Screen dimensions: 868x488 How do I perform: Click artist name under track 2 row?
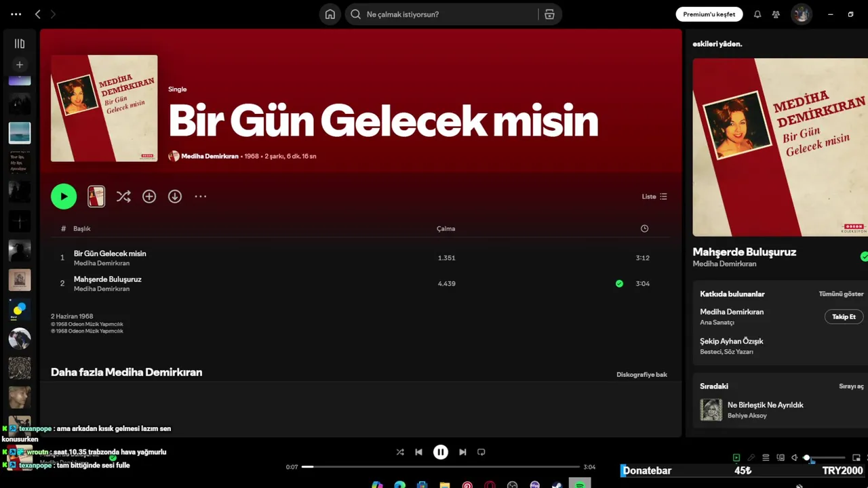tap(102, 289)
